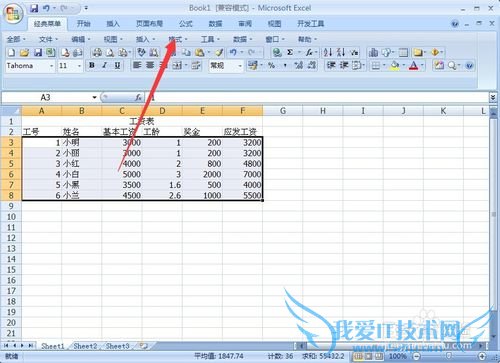
Task: Click the zoom in plus button
Action: pyautogui.click(x=482, y=356)
